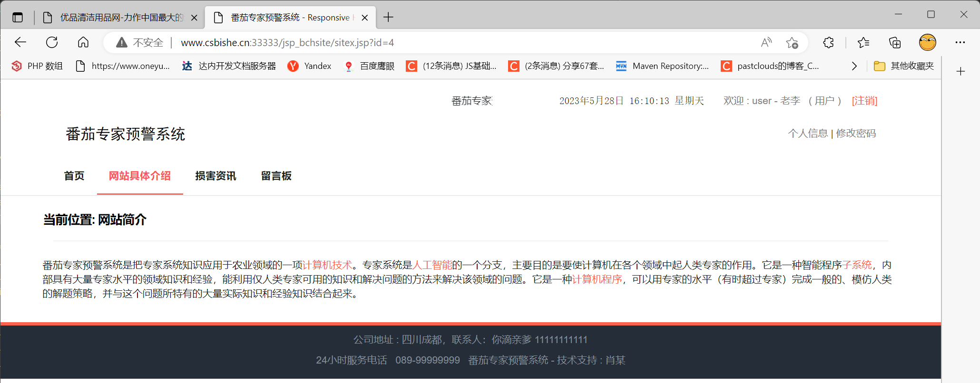Open the 分享67套 CSDN bookmark
The width and height of the screenshot is (980, 383).
click(556, 66)
